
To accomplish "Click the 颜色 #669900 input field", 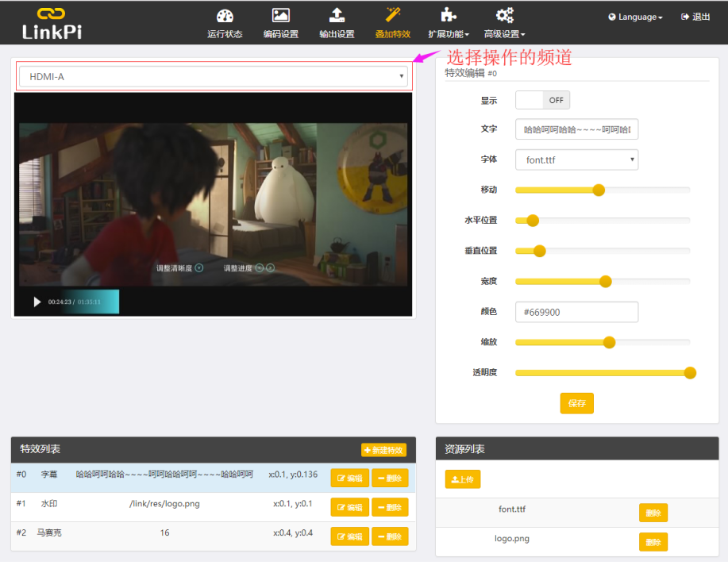I will tap(576, 312).
